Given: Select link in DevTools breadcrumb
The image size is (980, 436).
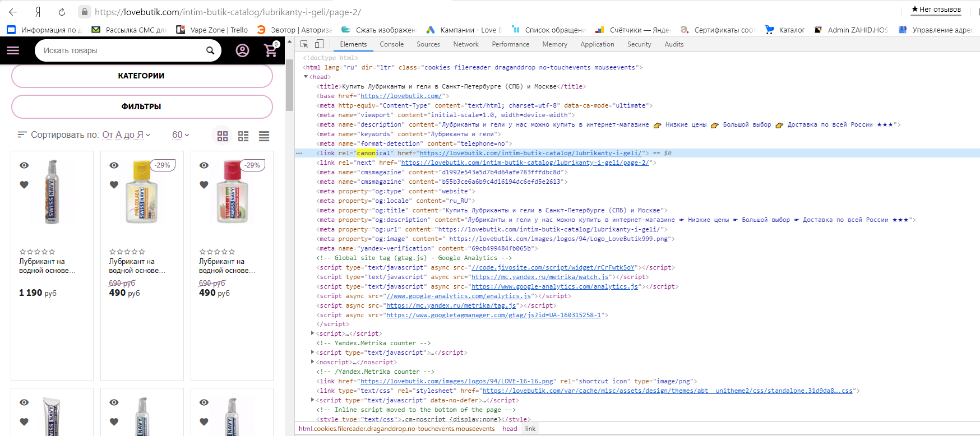Looking at the screenshot, I should [x=530, y=429].
